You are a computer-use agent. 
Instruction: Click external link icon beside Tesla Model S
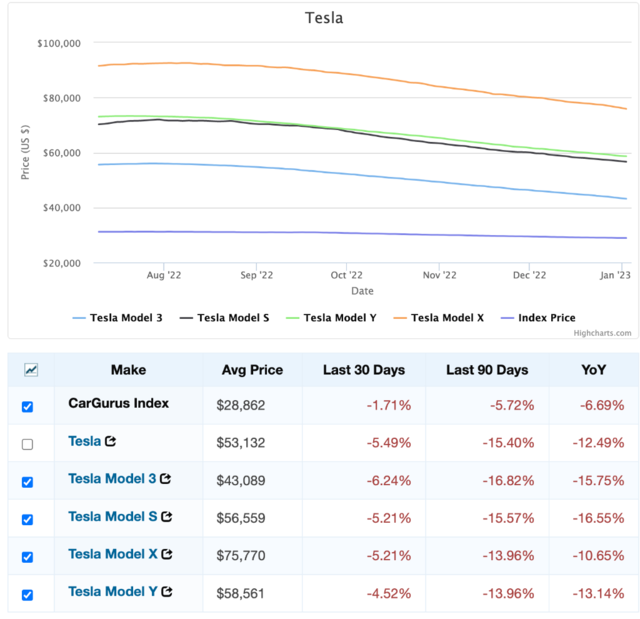click(167, 517)
